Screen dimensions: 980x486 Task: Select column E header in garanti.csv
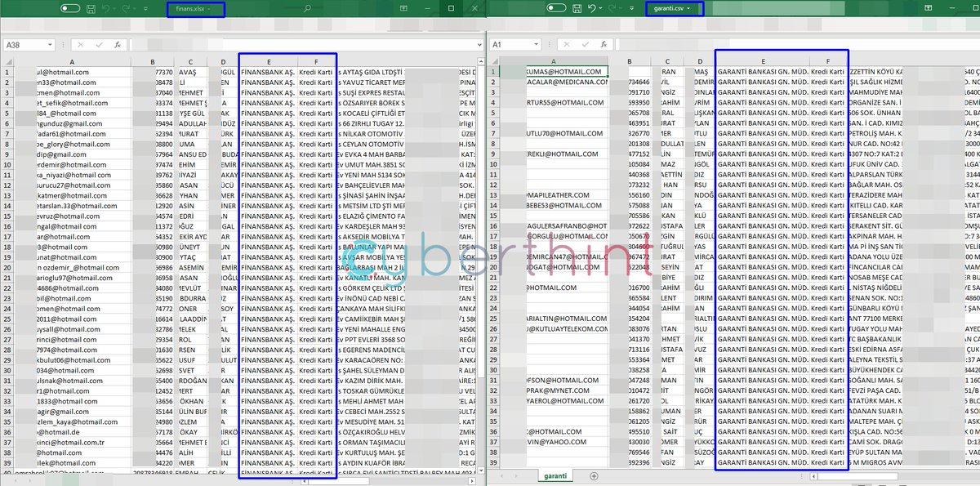point(763,61)
